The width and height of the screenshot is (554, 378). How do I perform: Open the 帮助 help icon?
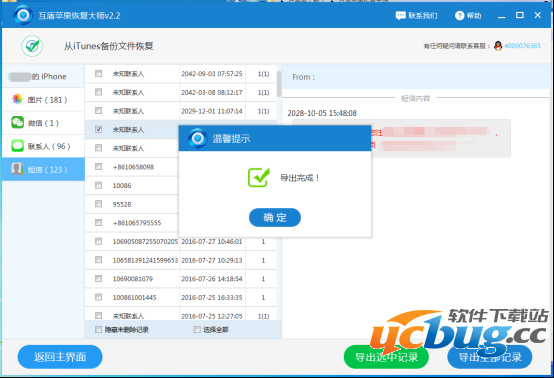(x=459, y=16)
